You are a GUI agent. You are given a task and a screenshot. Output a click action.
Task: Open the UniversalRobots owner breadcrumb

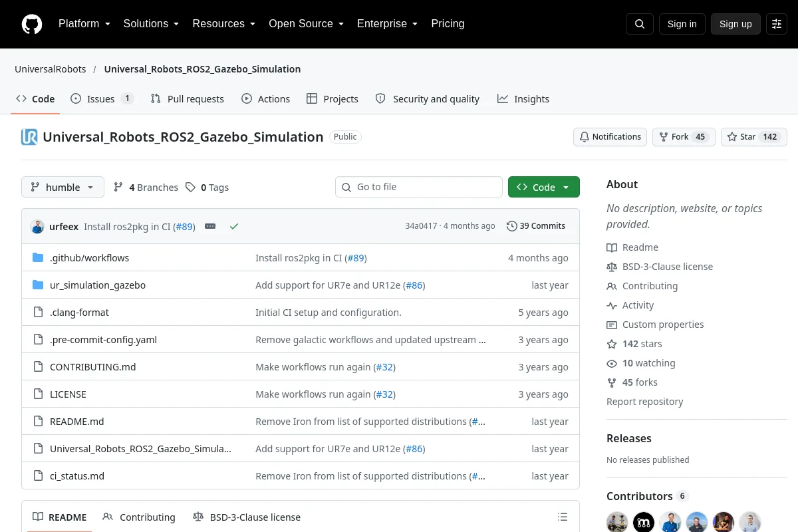pyautogui.click(x=51, y=69)
